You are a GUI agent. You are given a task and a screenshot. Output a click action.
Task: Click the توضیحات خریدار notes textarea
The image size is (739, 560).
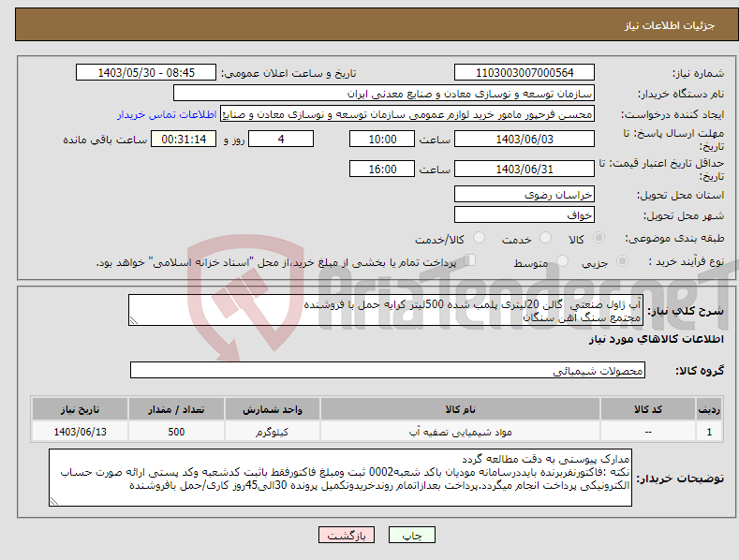point(340,478)
